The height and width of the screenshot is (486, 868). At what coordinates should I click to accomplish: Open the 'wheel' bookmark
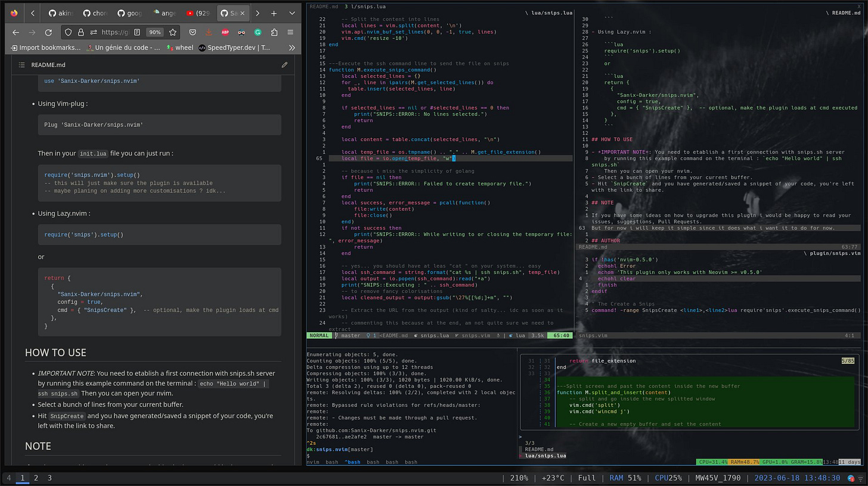click(x=180, y=48)
